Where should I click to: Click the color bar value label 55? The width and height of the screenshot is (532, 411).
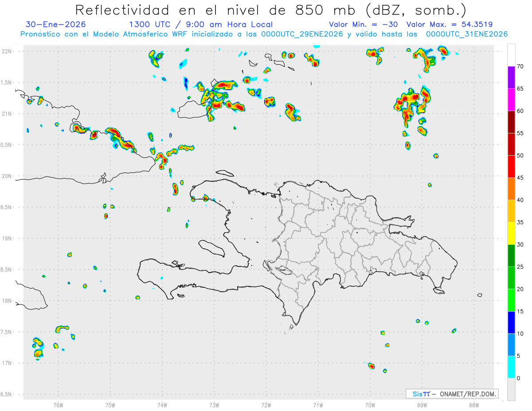520,133
